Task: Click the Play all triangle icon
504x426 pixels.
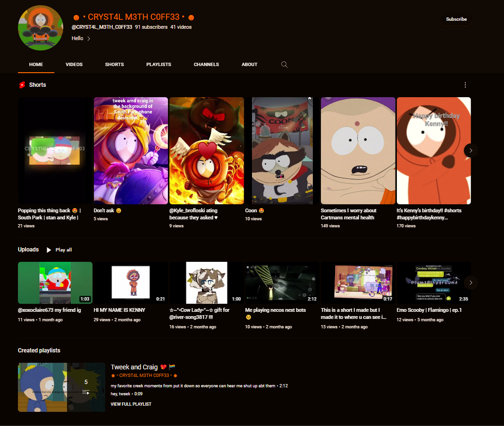Action: (49, 250)
